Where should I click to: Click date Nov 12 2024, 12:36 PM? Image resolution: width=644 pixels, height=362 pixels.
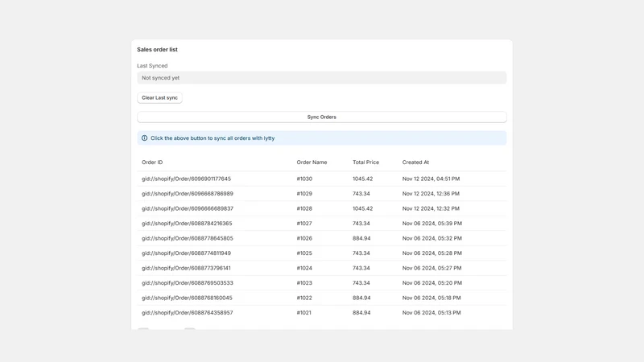pos(431,194)
